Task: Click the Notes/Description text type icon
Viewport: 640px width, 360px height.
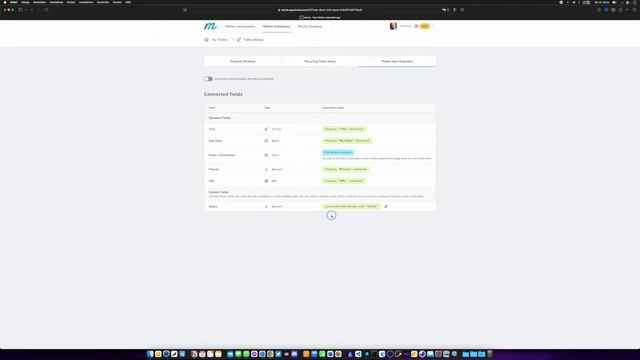Action: click(x=266, y=155)
